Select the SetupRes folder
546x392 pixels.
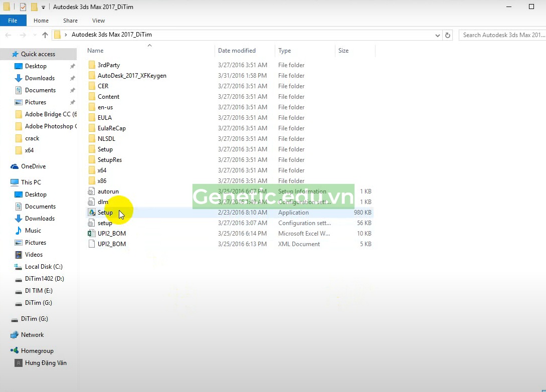pyautogui.click(x=110, y=160)
